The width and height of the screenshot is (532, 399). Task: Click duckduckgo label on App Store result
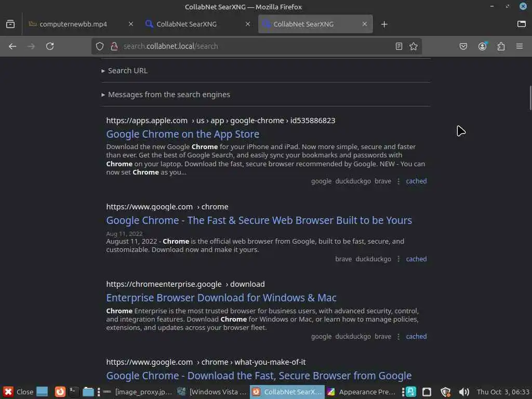[353, 181]
